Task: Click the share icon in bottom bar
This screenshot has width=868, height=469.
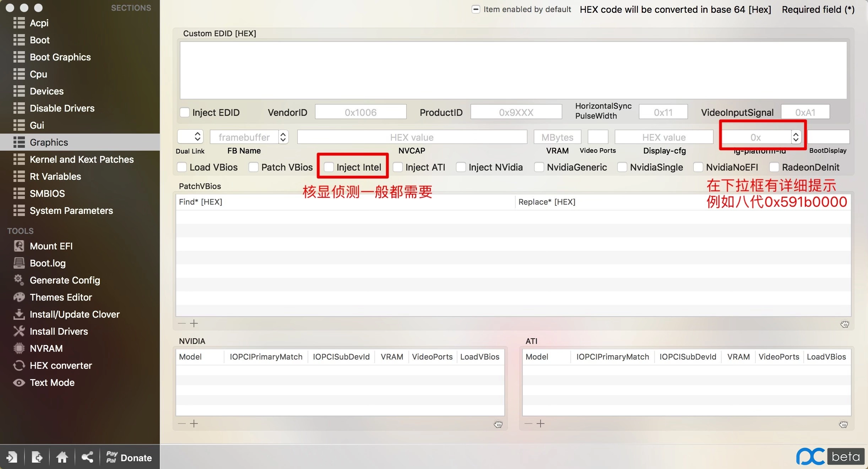Action: click(87, 457)
